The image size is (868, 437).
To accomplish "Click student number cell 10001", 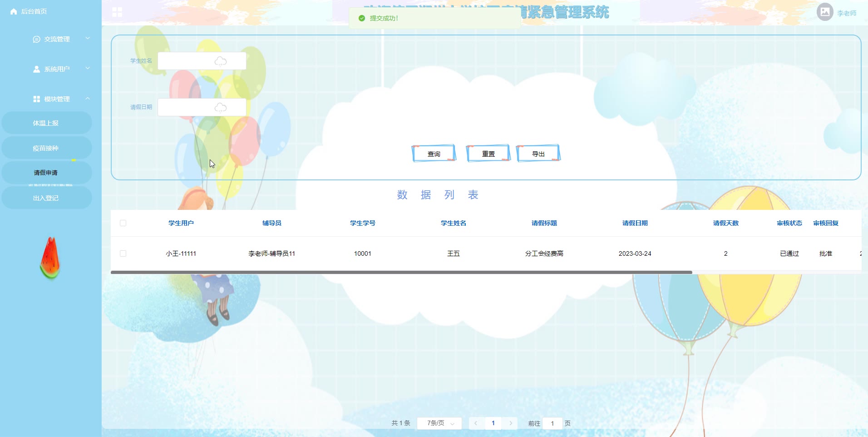I will (363, 253).
